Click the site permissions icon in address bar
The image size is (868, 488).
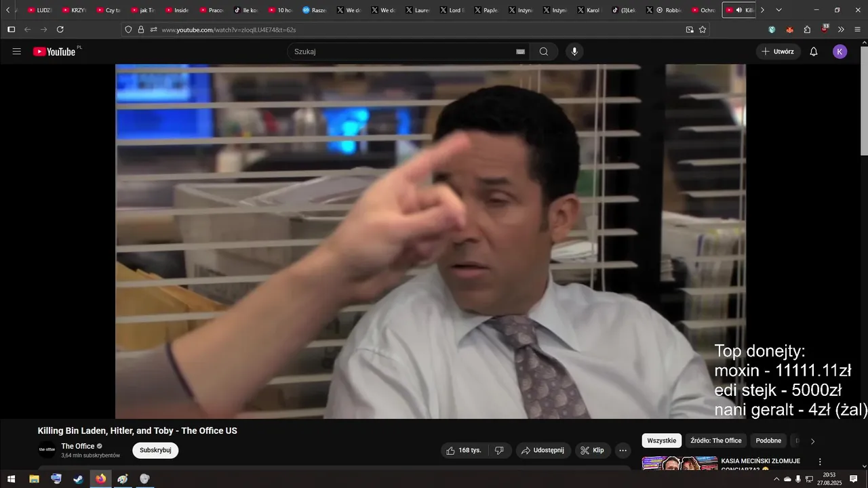tap(154, 30)
